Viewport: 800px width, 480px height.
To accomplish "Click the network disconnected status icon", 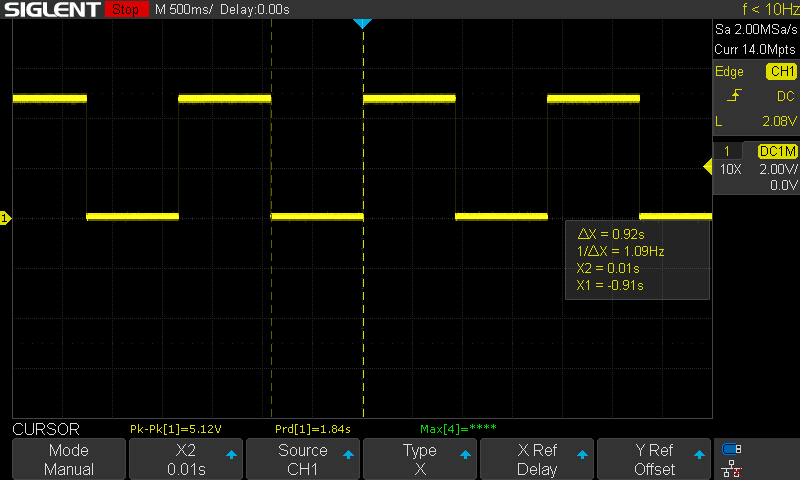I will [731, 469].
